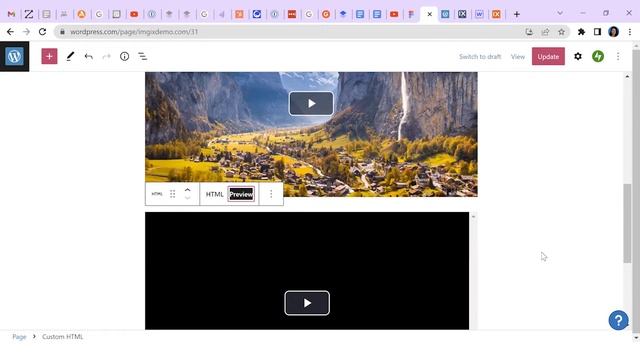Screen dimensions: 640x360
Task: Close the active browser tab
Action: click(x=429, y=14)
